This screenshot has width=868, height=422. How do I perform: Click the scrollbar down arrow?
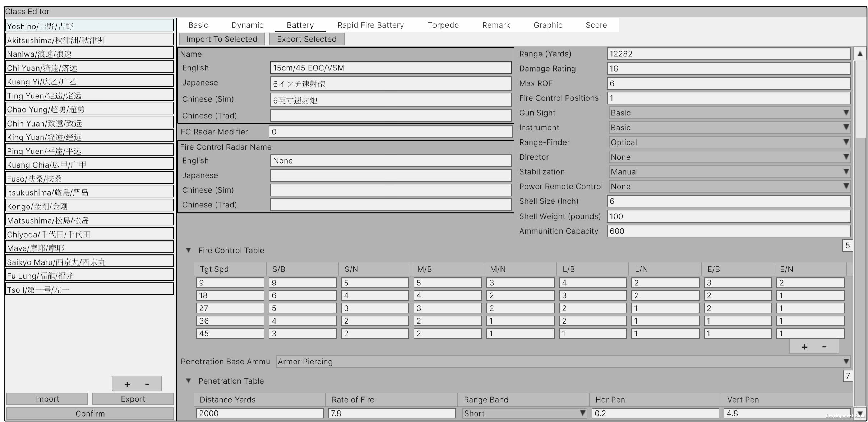coord(860,413)
